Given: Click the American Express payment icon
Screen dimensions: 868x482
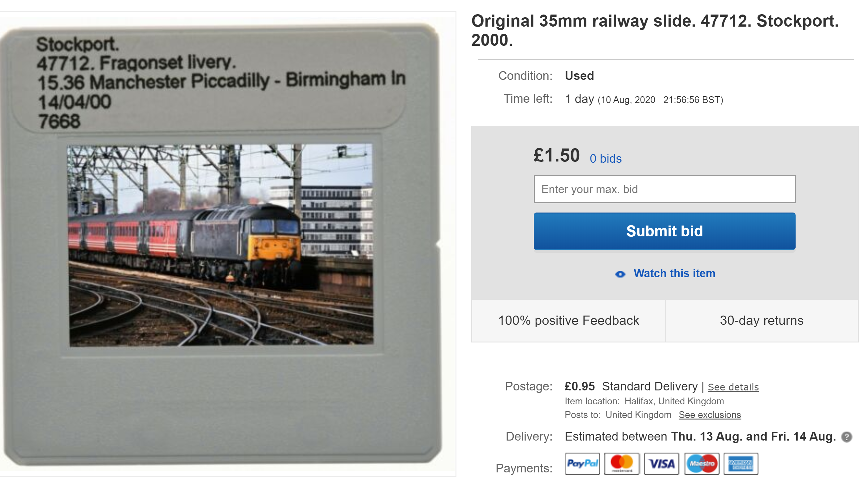Looking at the screenshot, I should [741, 463].
